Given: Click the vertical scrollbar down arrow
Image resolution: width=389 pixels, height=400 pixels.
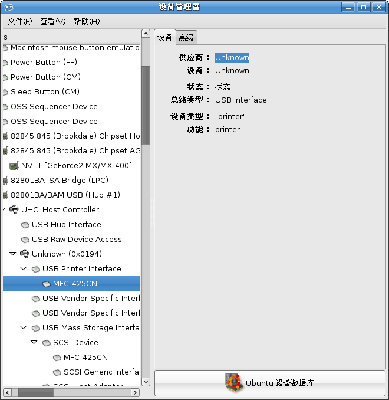Looking at the screenshot, I should pos(146,382).
